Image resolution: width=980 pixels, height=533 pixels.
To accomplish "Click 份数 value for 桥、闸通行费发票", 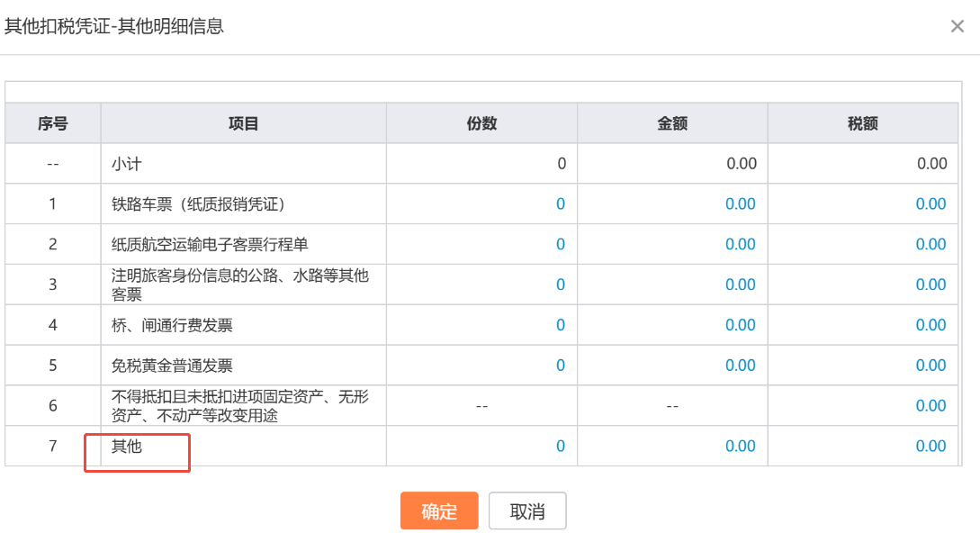I will [x=560, y=325].
